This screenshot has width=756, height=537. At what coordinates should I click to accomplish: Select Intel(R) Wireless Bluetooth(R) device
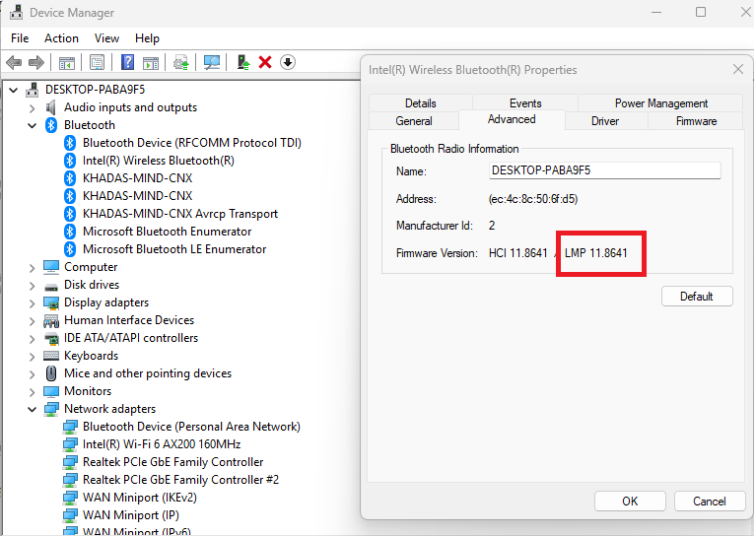(x=158, y=161)
